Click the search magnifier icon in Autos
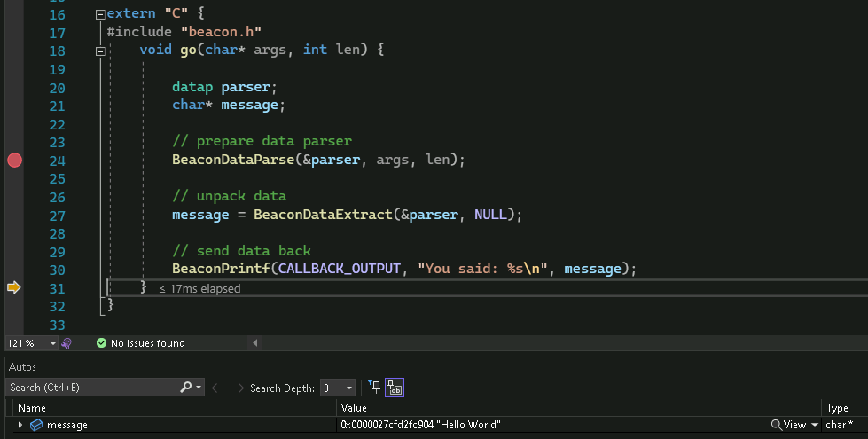 [x=186, y=388]
